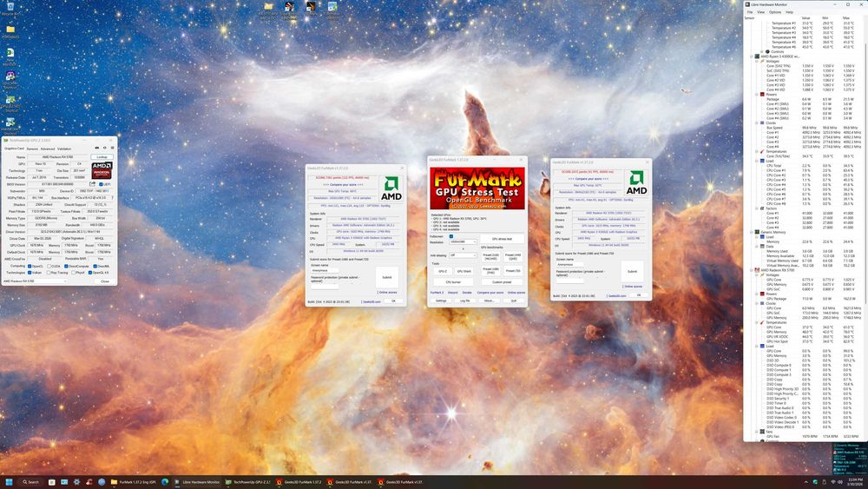Click the Close button in GPU-Z
Viewport: 868px width, 489px height.
click(x=105, y=281)
